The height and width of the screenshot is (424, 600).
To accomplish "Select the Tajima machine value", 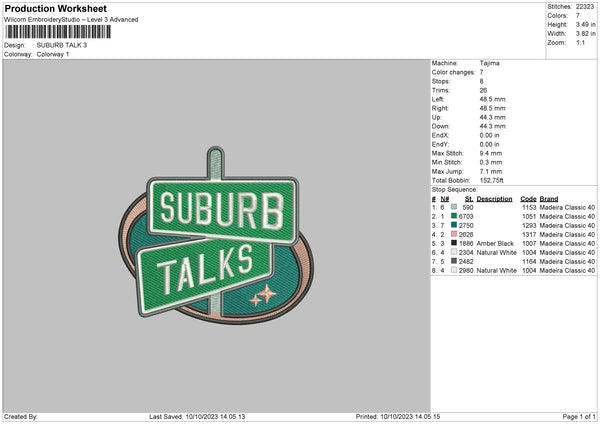I will point(490,63).
